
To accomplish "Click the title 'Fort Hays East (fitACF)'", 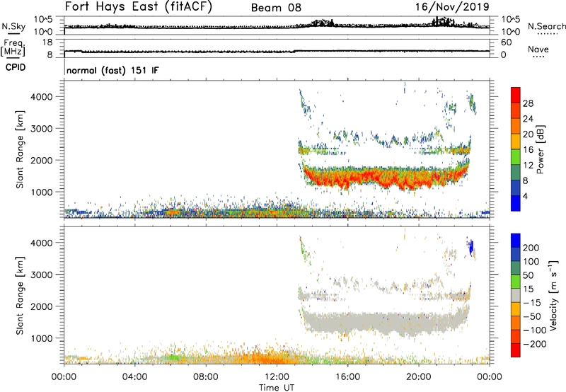I will (138, 7).
